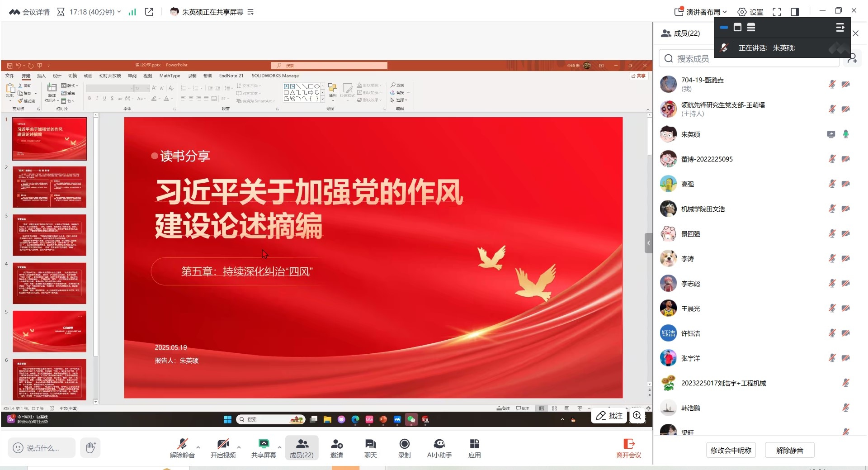Open the AI小助手 assistant
The image size is (868, 470).
[x=439, y=448]
